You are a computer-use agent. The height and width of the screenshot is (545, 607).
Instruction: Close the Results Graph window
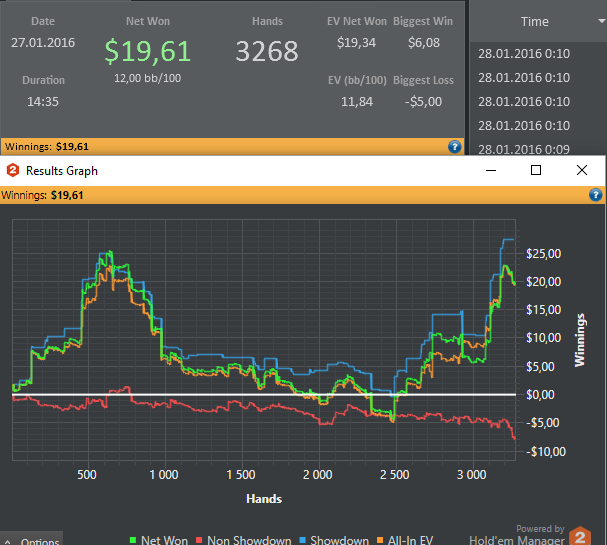581,170
